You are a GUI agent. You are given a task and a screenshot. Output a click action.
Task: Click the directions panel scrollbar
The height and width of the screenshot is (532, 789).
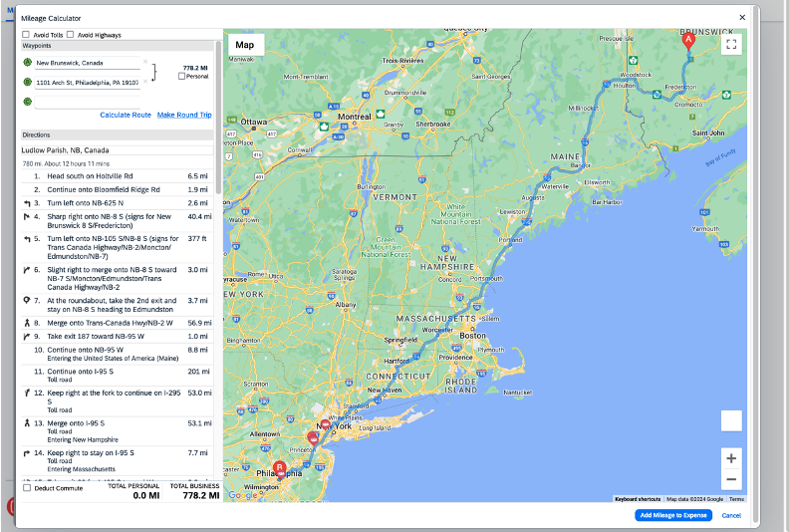(x=218, y=118)
